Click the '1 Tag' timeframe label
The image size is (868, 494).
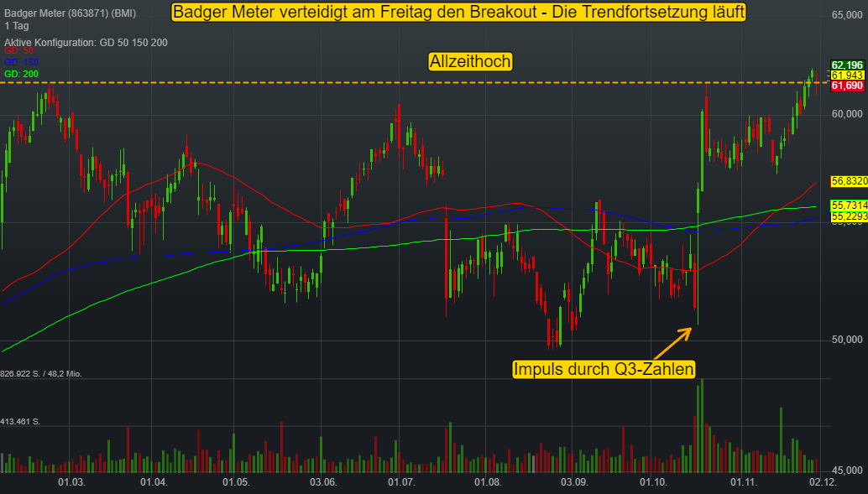pyautogui.click(x=17, y=26)
